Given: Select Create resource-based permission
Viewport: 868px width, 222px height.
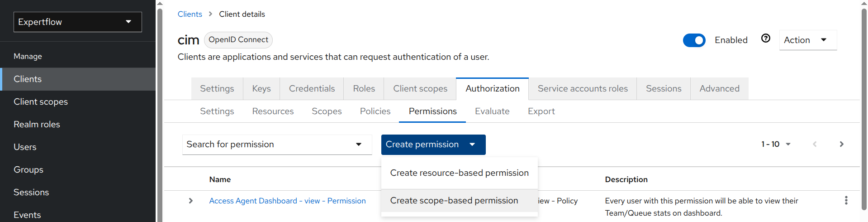Looking at the screenshot, I should tap(459, 173).
